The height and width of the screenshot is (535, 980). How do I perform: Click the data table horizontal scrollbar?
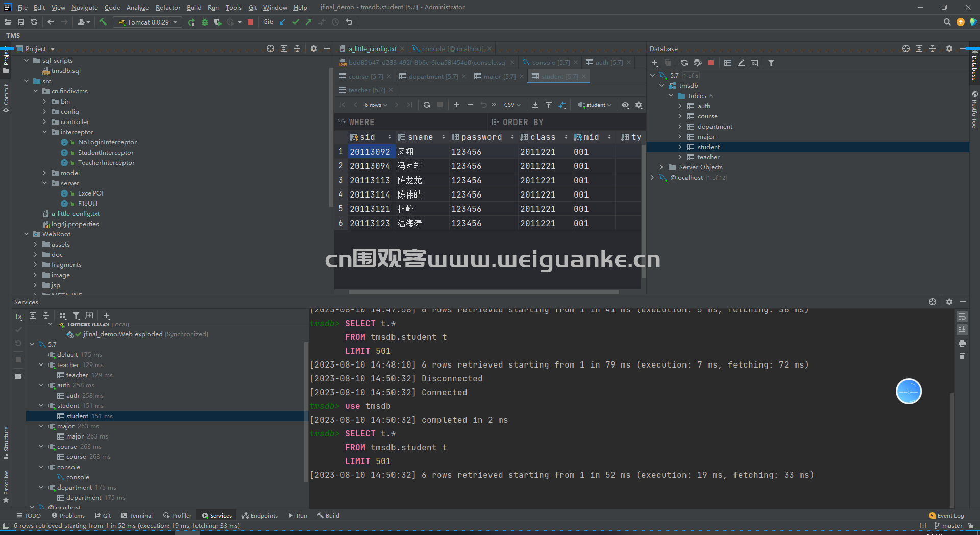pyautogui.click(x=483, y=292)
